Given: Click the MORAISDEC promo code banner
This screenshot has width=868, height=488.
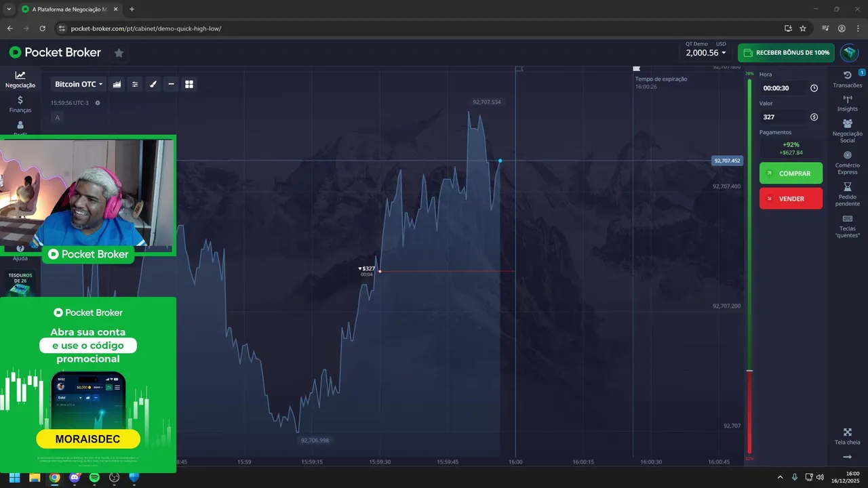Looking at the screenshot, I should 88,439.
